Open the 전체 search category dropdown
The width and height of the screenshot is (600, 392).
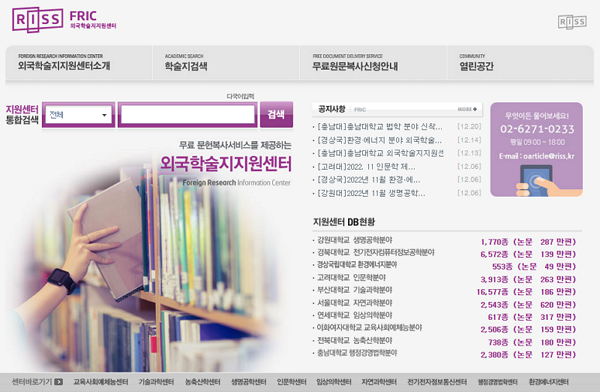pos(78,115)
